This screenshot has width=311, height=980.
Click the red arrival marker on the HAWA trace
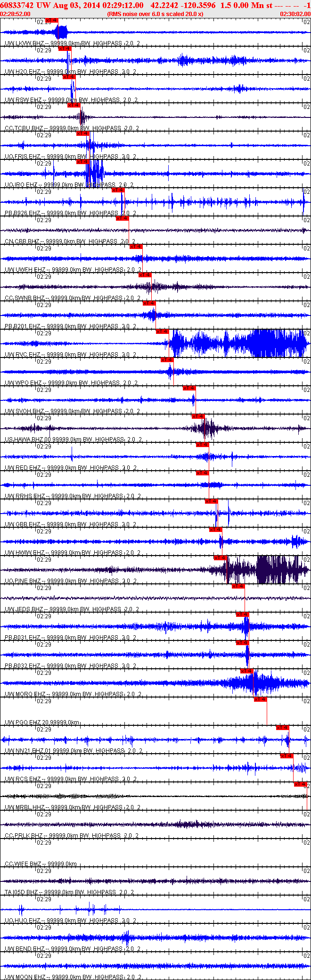click(x=198, y=416)
